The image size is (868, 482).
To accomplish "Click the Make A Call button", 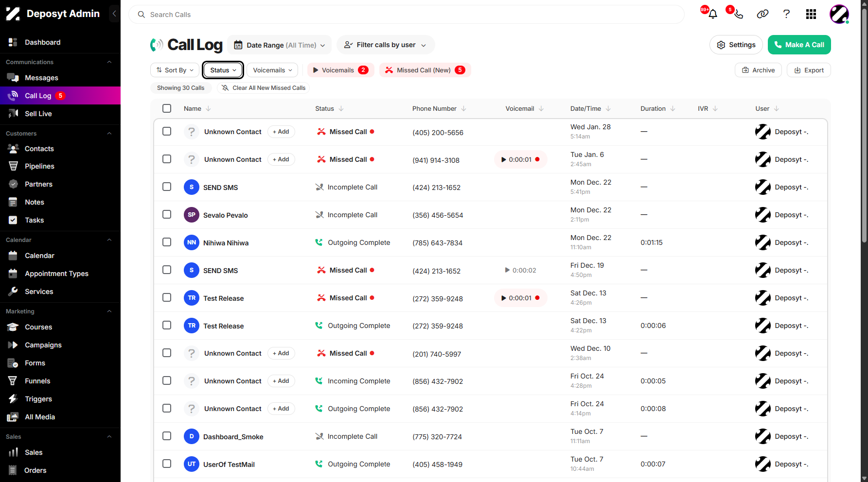I will pos(799,45).
